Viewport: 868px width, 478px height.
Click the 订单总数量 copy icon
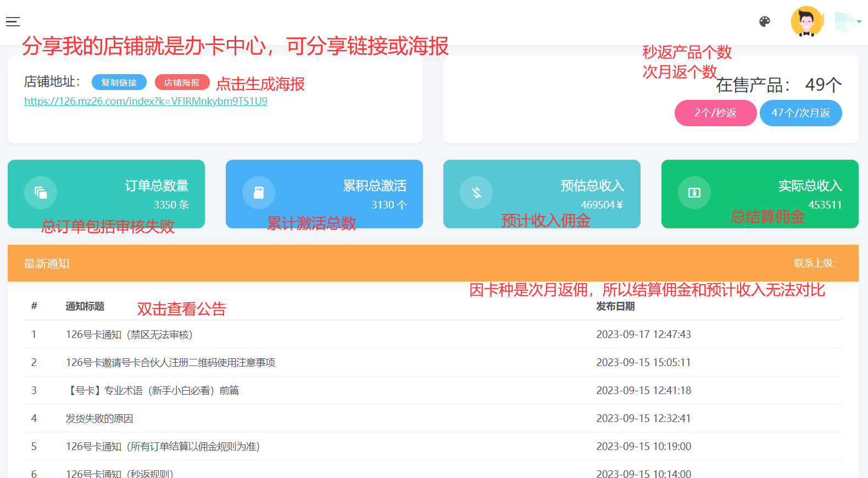41,193
